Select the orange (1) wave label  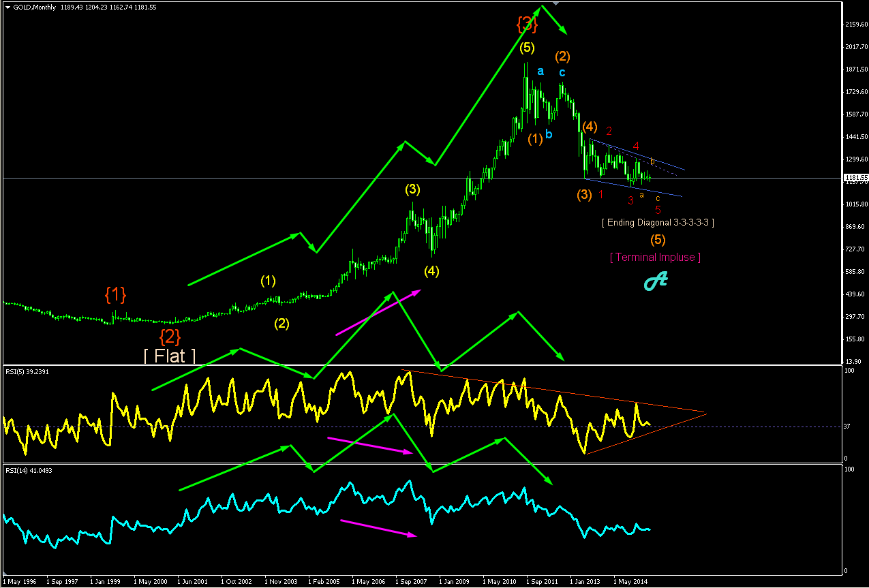tap(535, 138)
